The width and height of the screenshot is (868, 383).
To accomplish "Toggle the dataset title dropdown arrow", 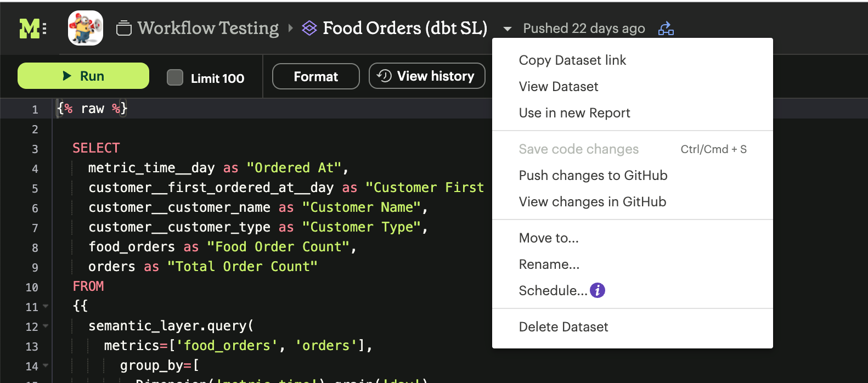I will point(508,29).
